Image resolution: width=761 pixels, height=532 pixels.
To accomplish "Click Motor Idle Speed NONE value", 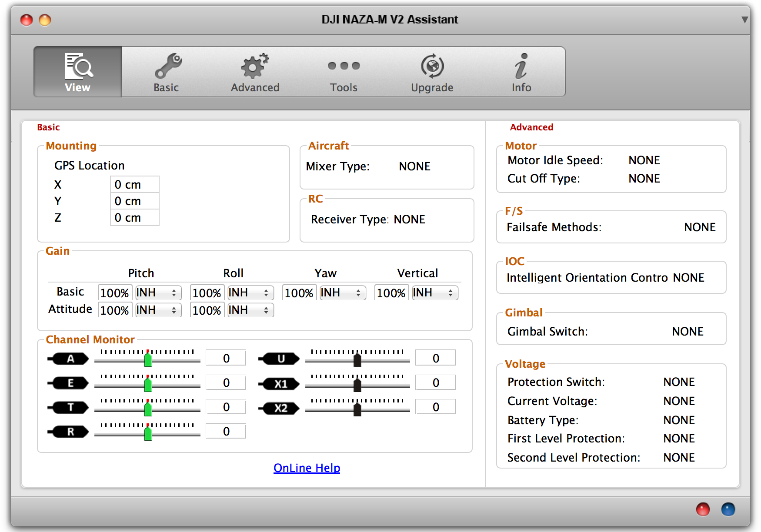I will tap(644, 160).
